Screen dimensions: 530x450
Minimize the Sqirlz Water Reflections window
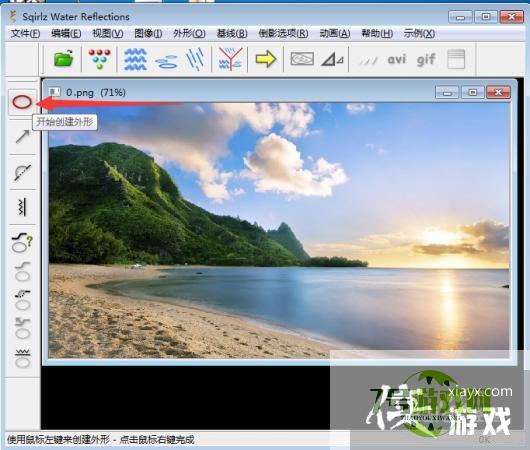[460, 17]
